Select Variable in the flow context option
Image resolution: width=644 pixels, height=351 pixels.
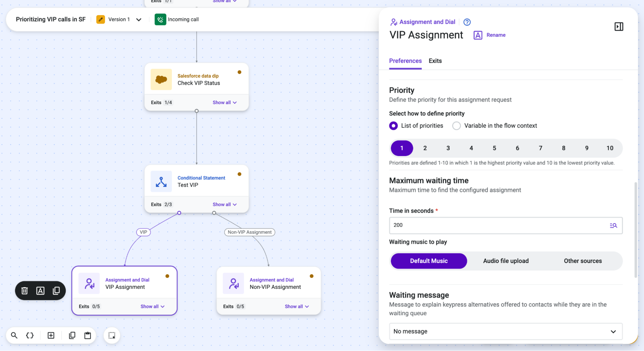point(457,126)
